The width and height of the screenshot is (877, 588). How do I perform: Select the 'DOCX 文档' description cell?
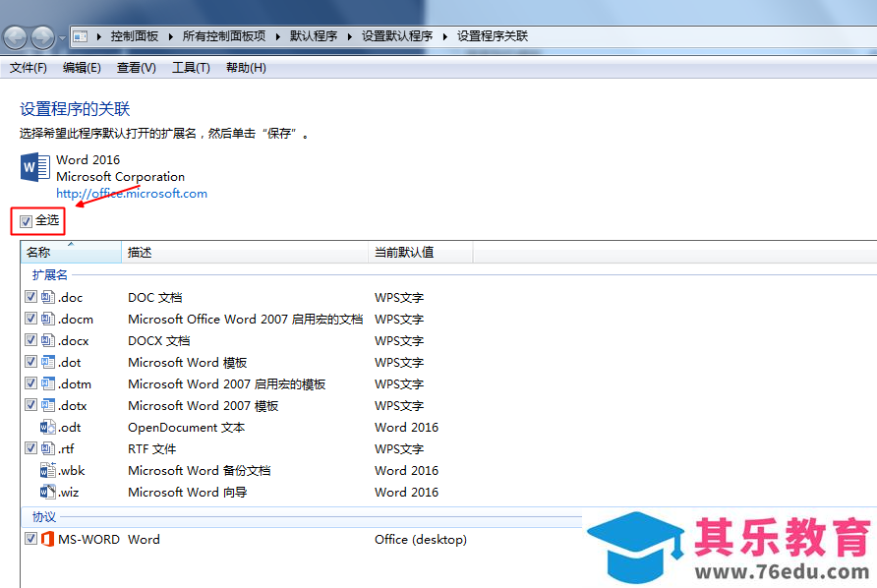[x=159, y=341]
